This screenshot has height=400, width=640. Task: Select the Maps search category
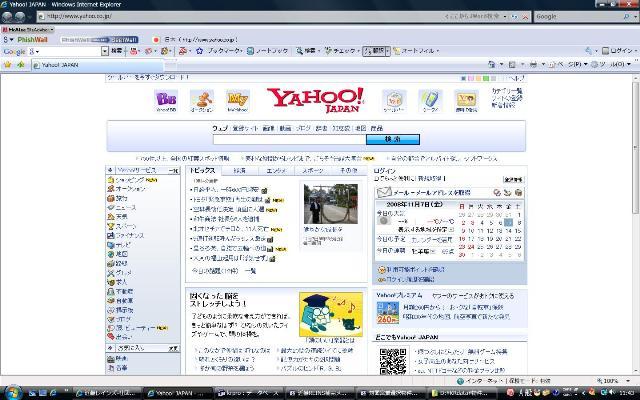[360, 128]
